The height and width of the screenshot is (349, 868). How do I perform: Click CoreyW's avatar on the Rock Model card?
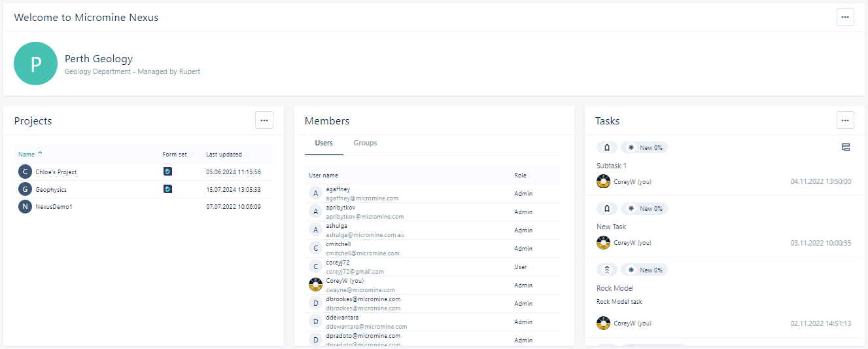click(603, 323)
